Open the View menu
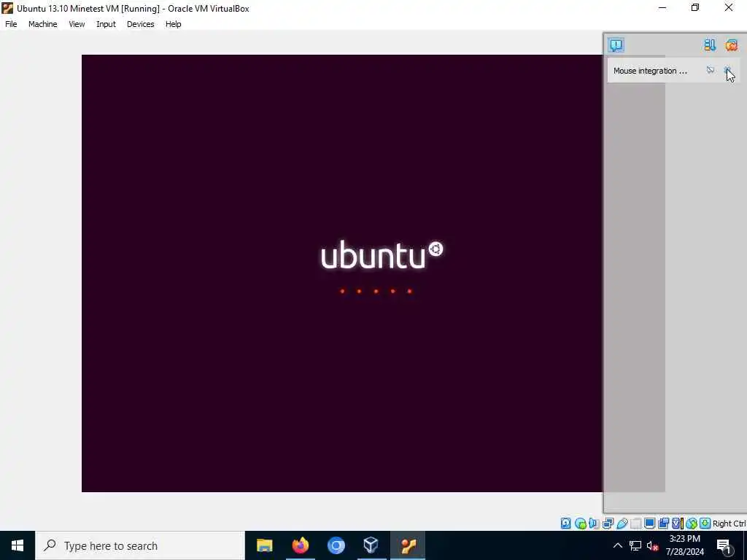 (x=77, y=24)
